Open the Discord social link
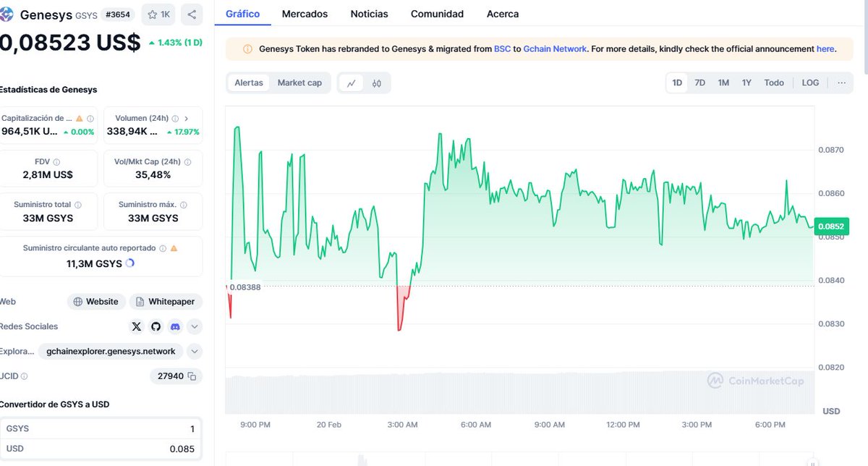The height and width of the screenshot is (466, 868). coord(174,326)
